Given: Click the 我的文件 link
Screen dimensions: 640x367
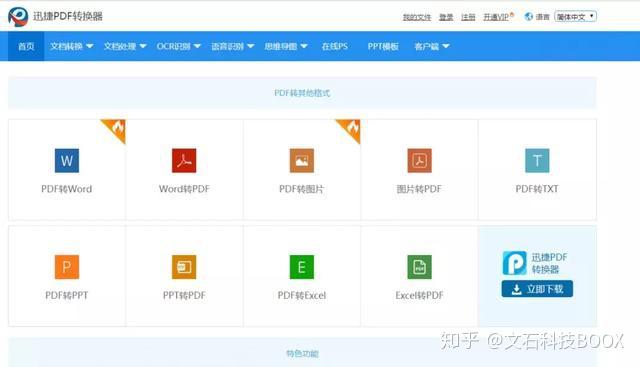Looking at the screenshot, I should pyautogui.click(x=417, y=17).
